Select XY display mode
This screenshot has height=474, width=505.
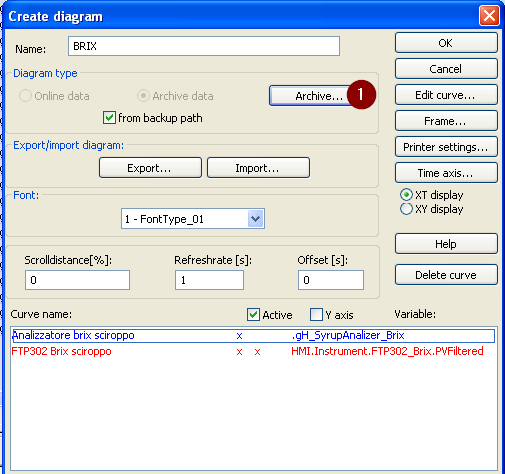click(406, 209)
